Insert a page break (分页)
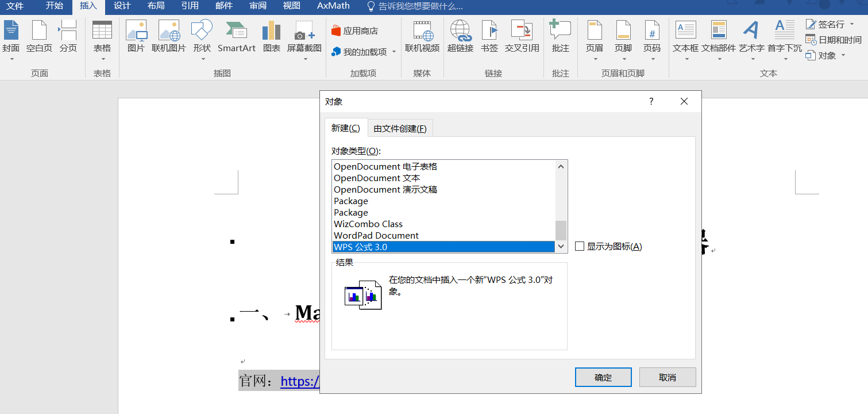Screen dimensions: 868x414 (68, 37)
